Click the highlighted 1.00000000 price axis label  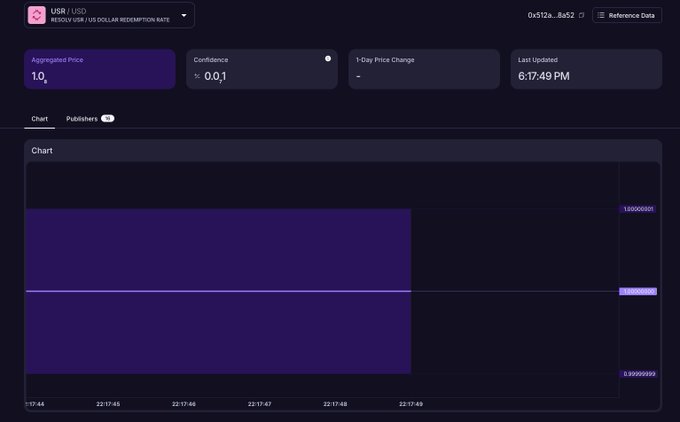(x=638, y=291)
